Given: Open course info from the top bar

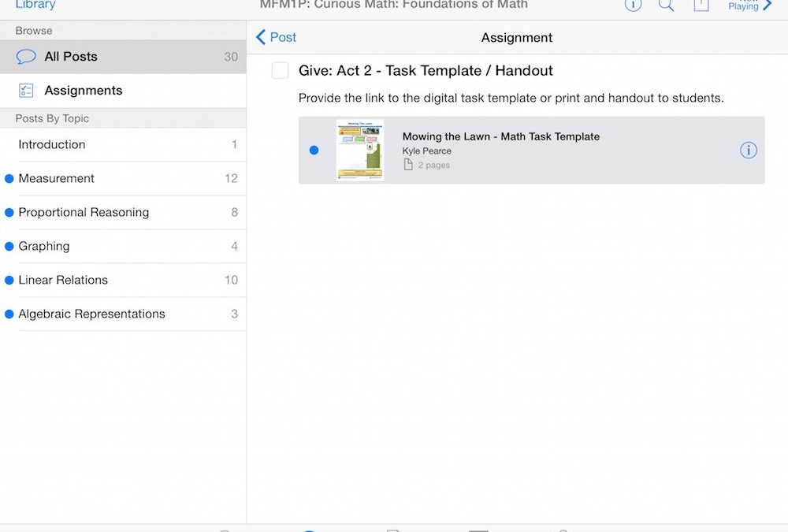Looking at the screenshot, I should pos(633,5).
